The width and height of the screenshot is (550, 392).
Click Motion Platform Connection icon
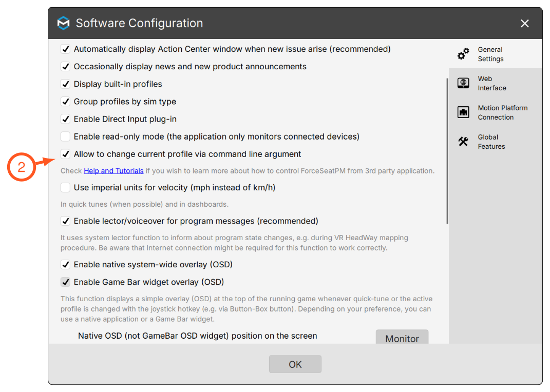pos(463,112)
